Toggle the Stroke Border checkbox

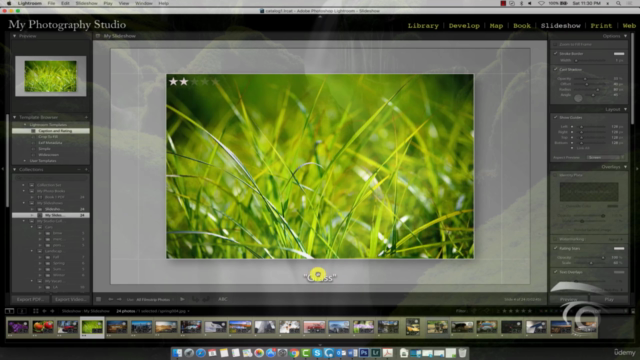(x=556, y=53)
